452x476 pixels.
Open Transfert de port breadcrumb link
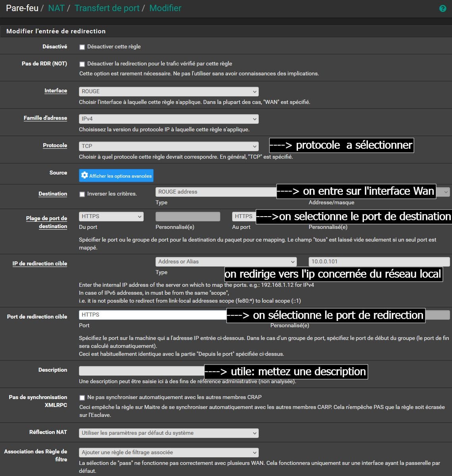pos(107,8)
